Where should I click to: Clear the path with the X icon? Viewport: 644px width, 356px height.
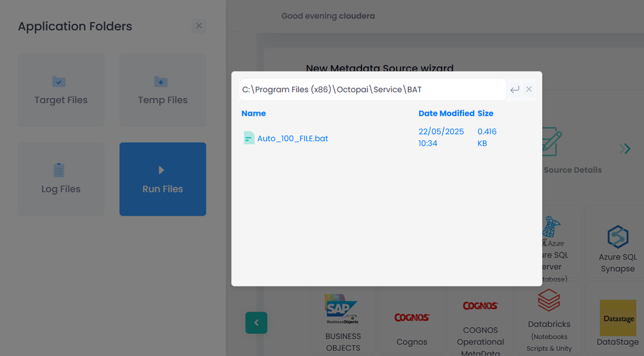(x=529, y=89)
